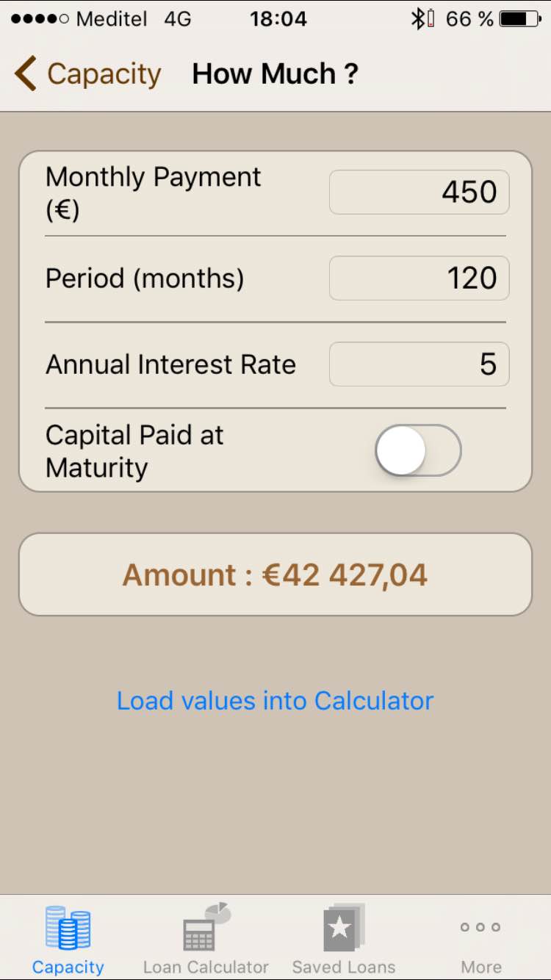This screenshot has width=551, height=980.
Task: Tap the Loan Calculator icon
Action: 206,927
